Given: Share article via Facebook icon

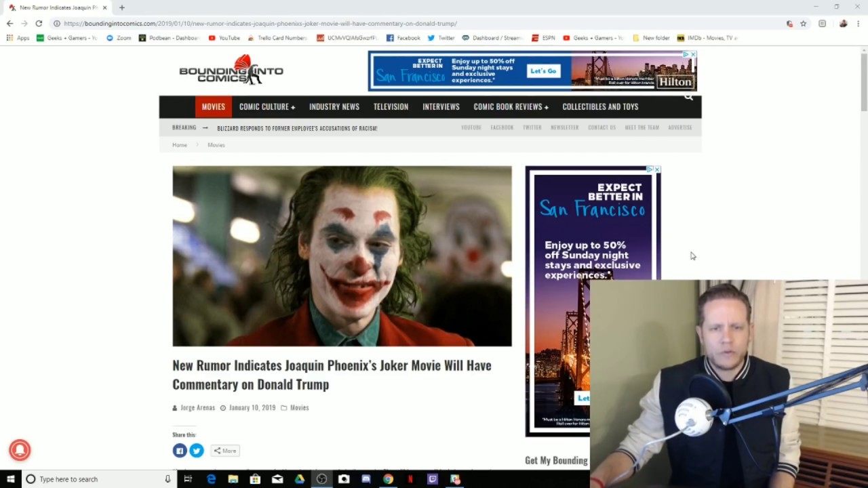Looking at the screenshot, I should coord(180,451).
